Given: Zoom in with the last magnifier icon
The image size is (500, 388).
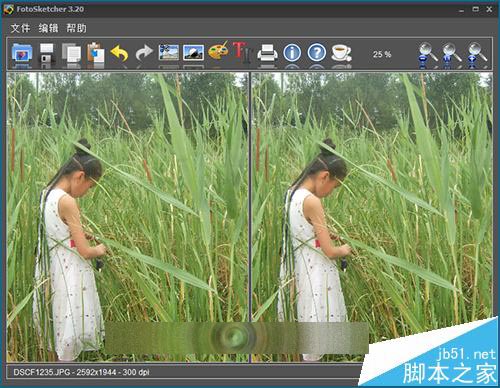Looking at the screenshot, I should pyautogui.click(x=477, y=53).
